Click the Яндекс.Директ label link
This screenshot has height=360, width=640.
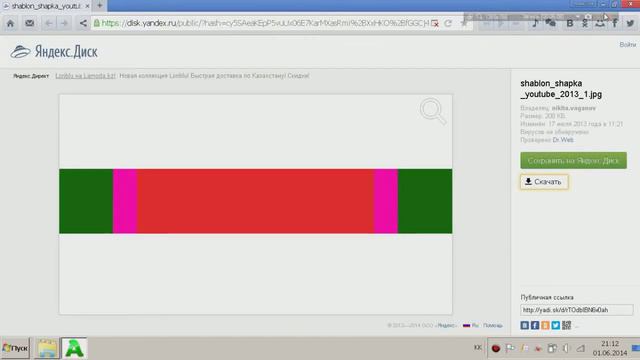(31, 76)
